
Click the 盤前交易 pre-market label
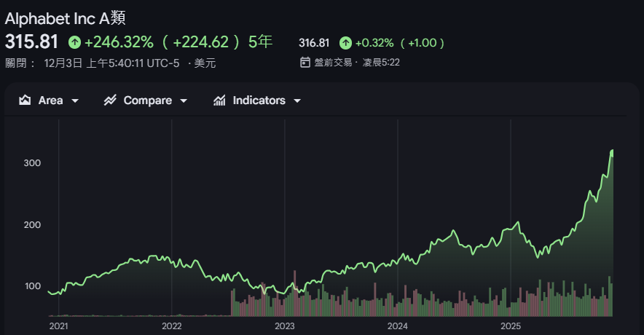point(333,63)
